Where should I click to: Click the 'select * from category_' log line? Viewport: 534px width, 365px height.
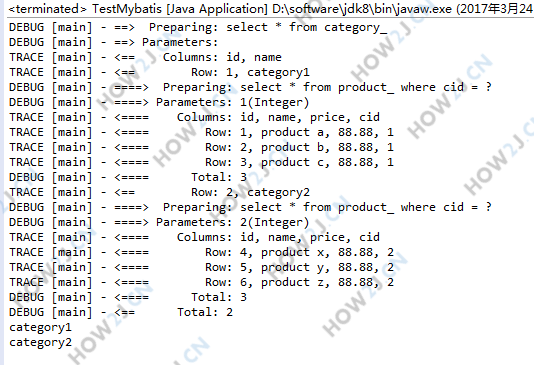click(198, 27)
